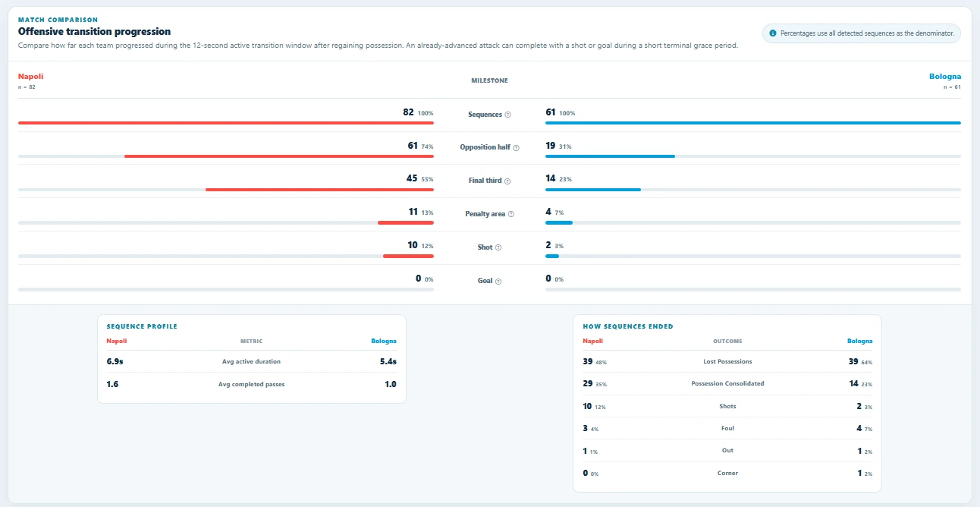This screenshot has height=507, width=980.
Task: Click Bologna's "19" Opposition half value
Action: click(x=551, y=145)
